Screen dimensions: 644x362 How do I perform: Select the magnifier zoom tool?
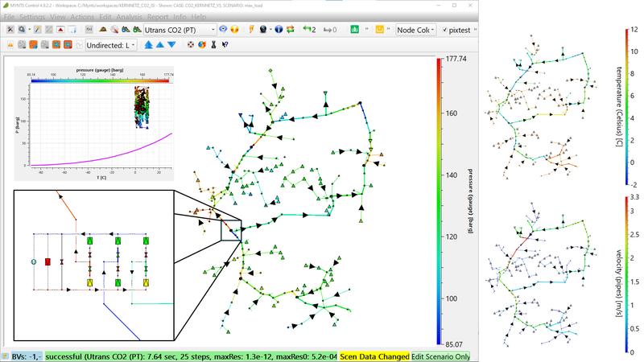[22, 30]
